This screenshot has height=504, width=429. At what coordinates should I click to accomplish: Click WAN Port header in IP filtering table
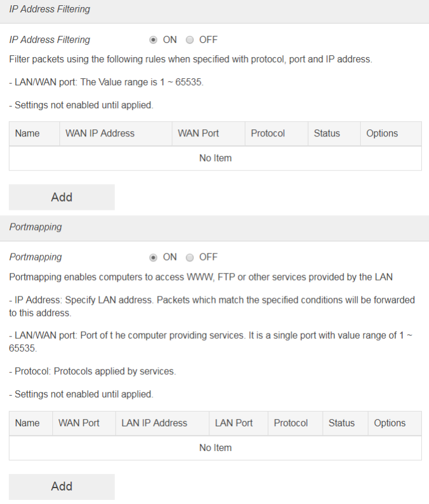click(x=199, y=133)
